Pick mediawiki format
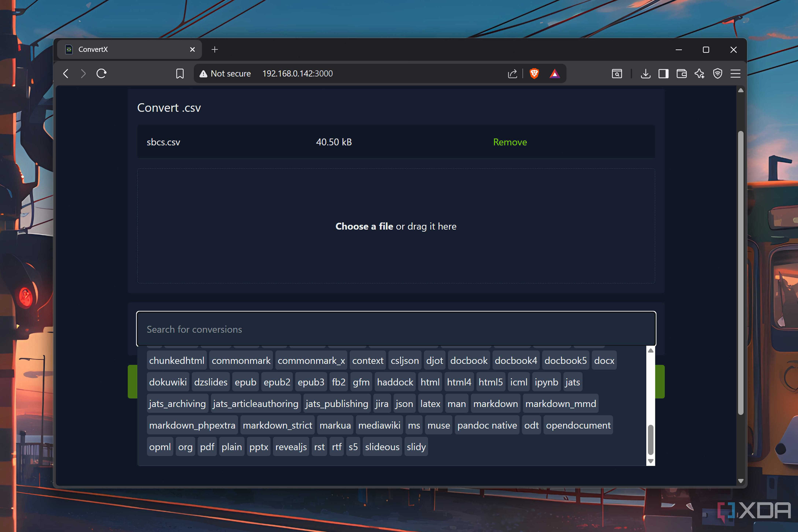Image resolution: width=798 pixels, height=532 pixels. coord(379,425)
